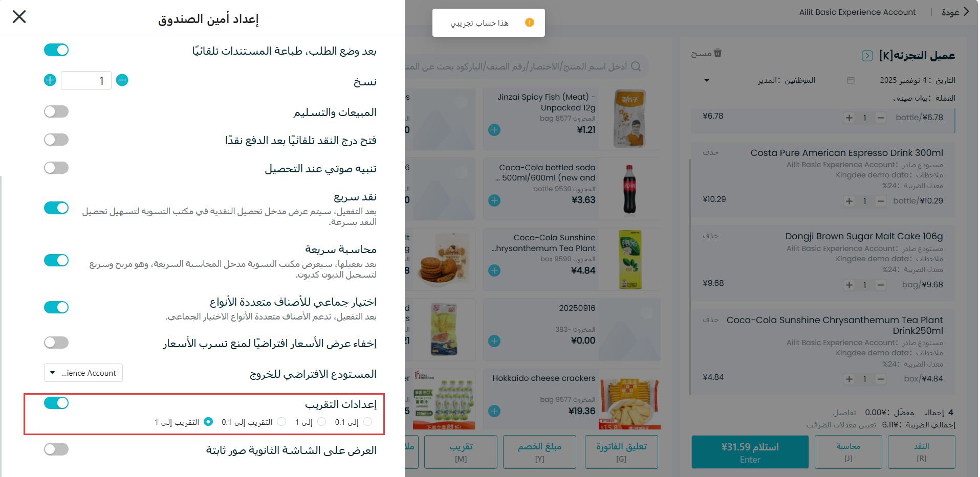Go back using the return link
Image resolution: width=980 pixels, height=477 pixels.
955,12
